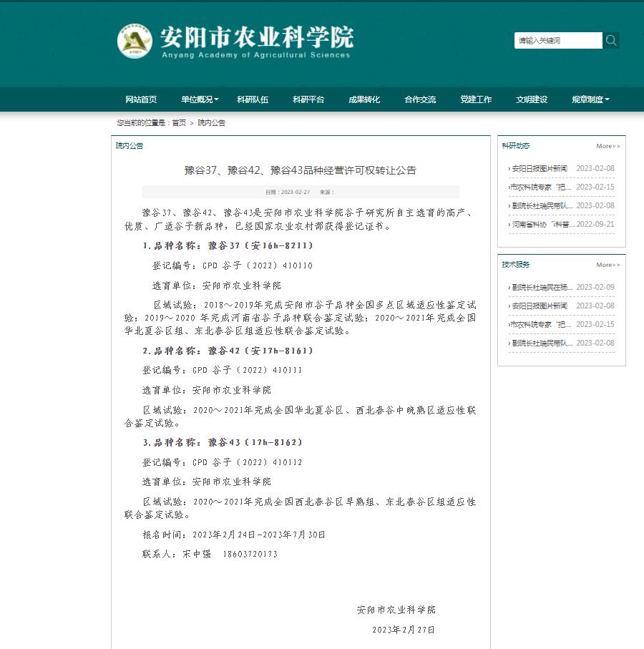Screen dimensions: 644x649
Task: Navigate to the 党建工作 page
Action: (476, 99)
